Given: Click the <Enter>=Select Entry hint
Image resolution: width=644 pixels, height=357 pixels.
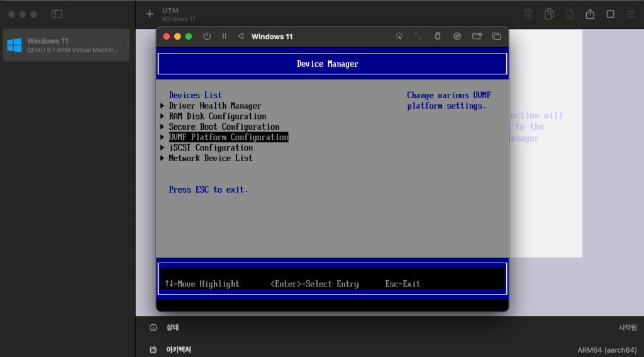Looking at the screenshot, I should tap(314, 284).
